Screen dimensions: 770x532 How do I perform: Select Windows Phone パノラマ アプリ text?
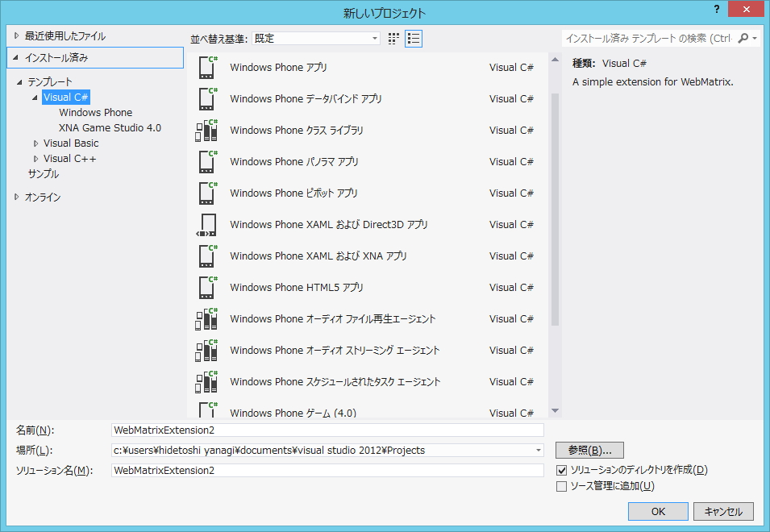point(294,161)
